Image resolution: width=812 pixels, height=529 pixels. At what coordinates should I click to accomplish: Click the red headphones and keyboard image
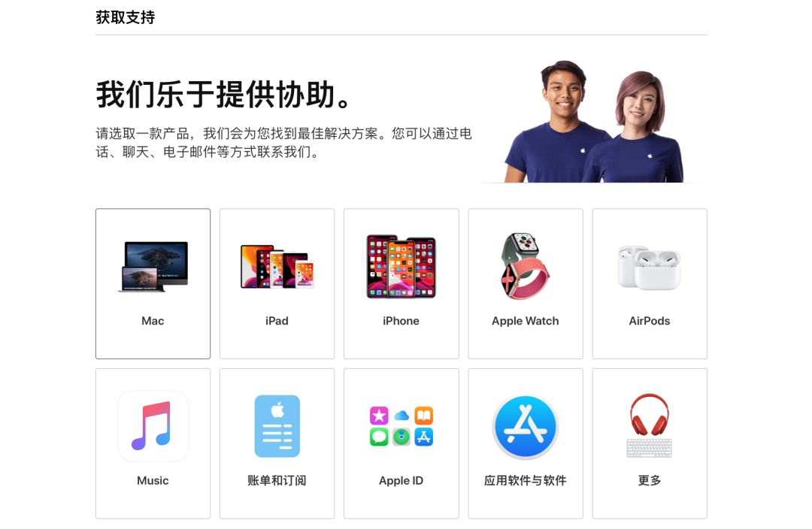tap(650, 425)
